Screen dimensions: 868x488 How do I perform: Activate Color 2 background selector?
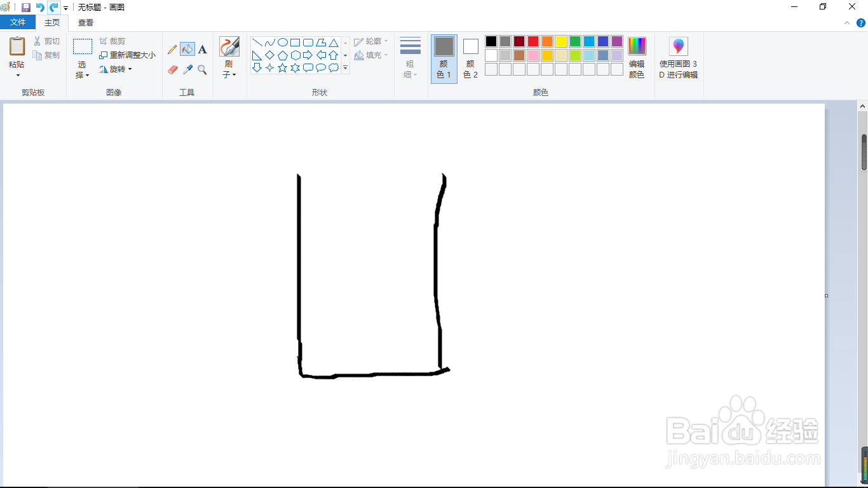click(470, 58)
